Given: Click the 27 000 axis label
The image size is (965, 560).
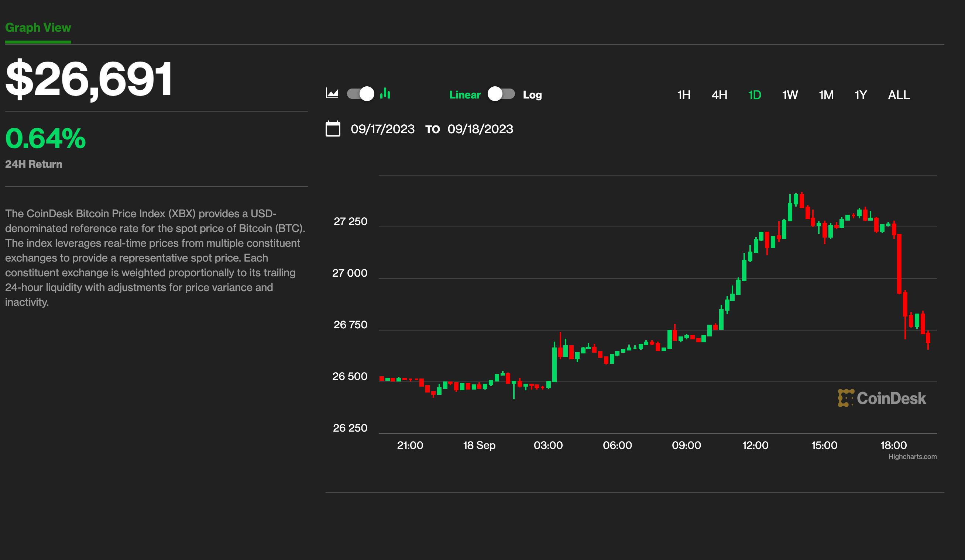Looking at the screenshot, I should pos(350,273).
